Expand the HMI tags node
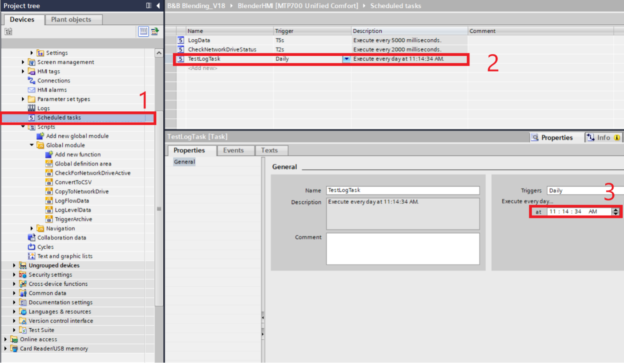The image size is (624, 364). [x=23, y=71]
